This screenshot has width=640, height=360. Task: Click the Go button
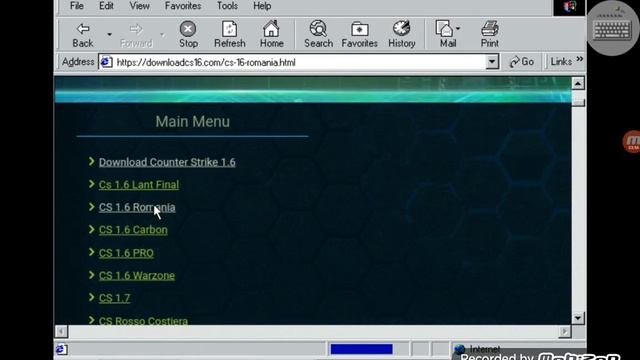tap(522, 62)
